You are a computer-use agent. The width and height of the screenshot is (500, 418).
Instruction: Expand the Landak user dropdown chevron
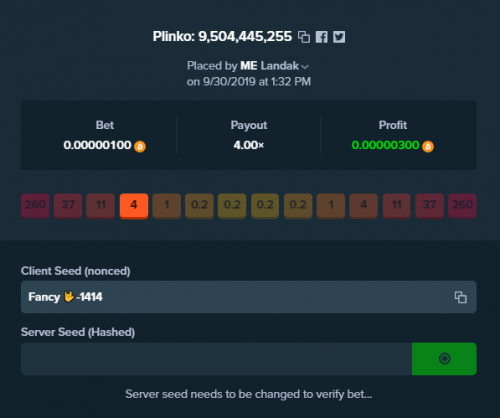pos(305,67)
